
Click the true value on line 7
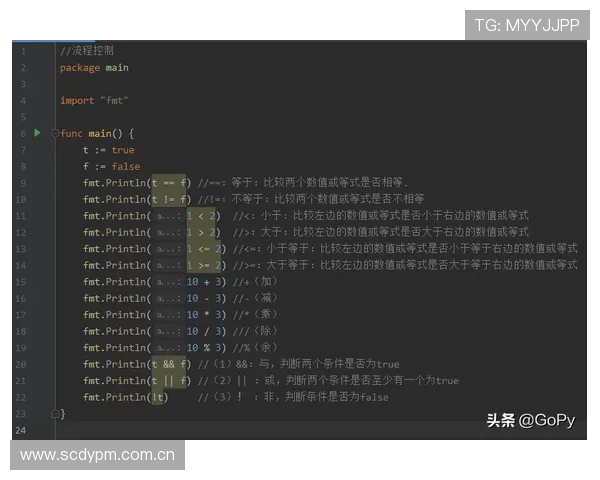coord(123,150)
